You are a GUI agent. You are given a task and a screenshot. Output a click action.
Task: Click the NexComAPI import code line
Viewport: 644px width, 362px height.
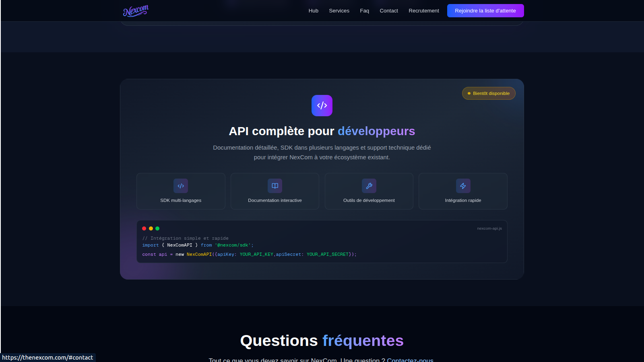click(198, 245)
